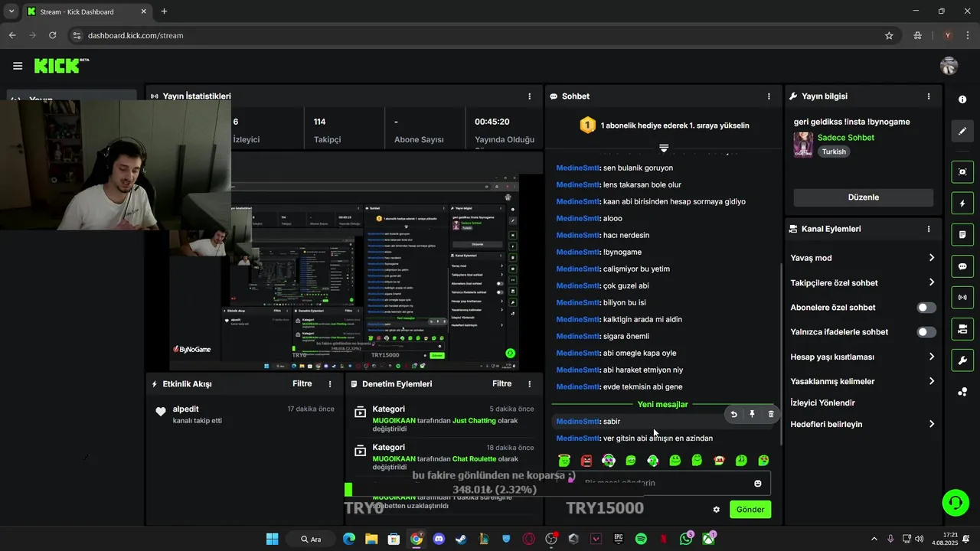The height and width of the screenshot is (551, 980).
Task: Open the document page icon in the sidebar
Action: 962,235
